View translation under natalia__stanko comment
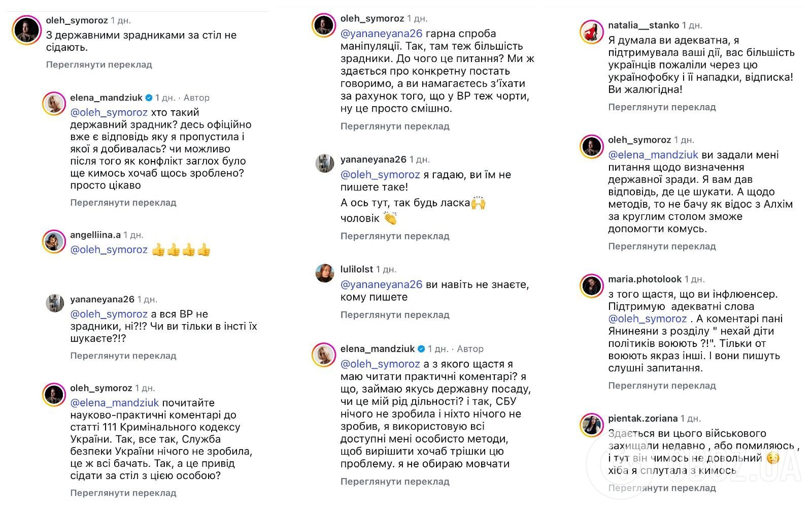The height and width of the screenshot is (508, 812). pyautogui.click(x=662, y=107)
